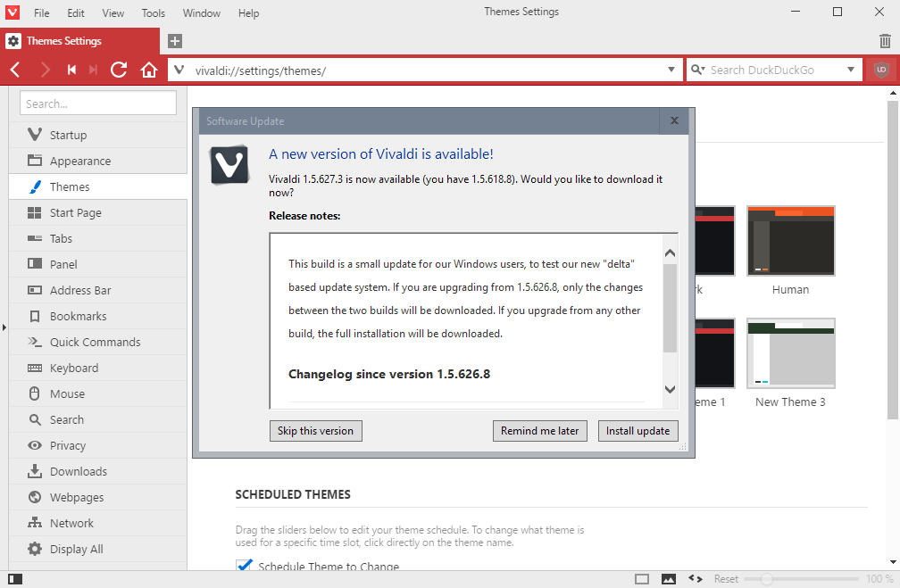Open Quick Commands settings
900x588 pixels.
coord(97,342)
